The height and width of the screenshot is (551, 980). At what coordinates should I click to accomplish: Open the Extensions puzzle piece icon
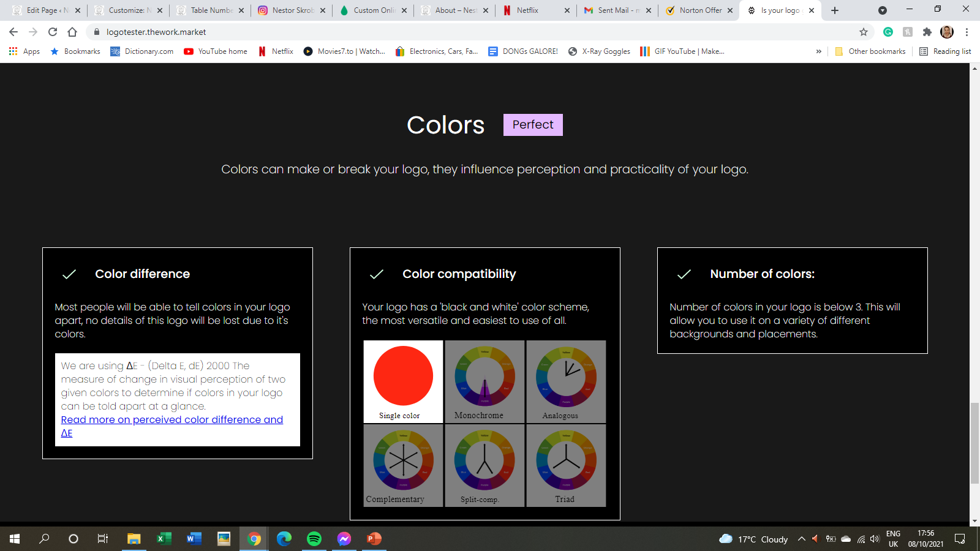click(x=927, y=32)
